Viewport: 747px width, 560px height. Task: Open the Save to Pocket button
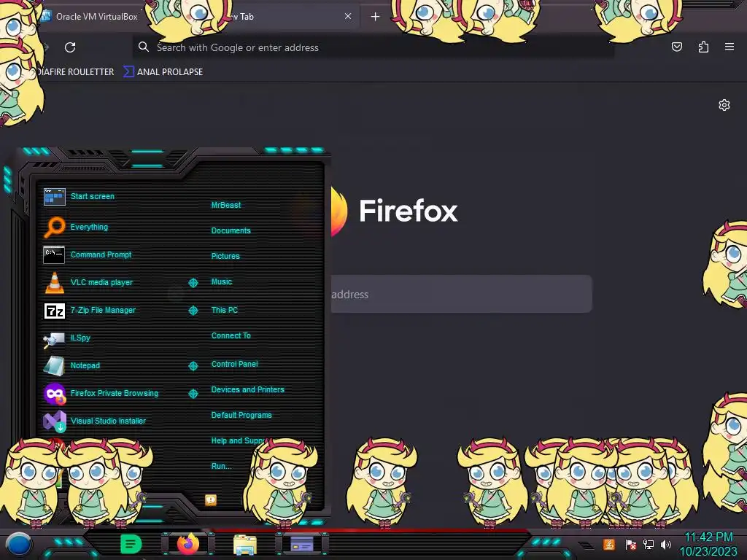coord(676,47)
